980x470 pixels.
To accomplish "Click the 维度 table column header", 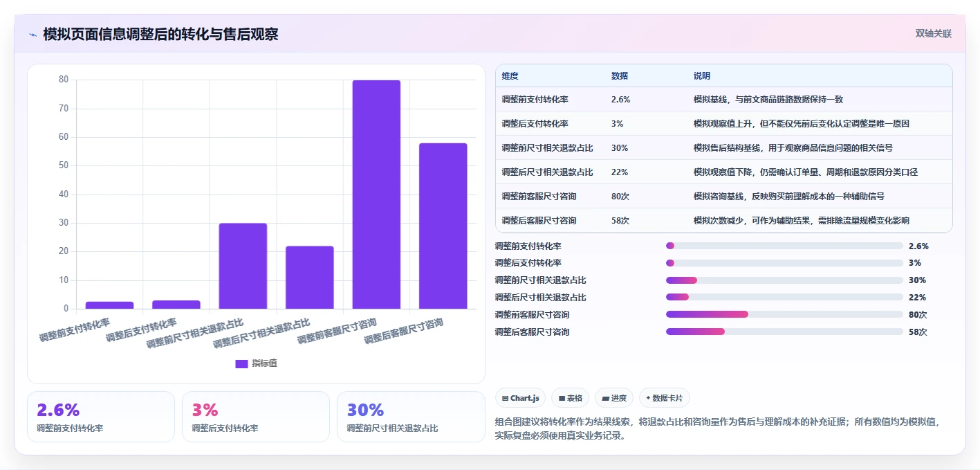I will click(x=510, y=76).
